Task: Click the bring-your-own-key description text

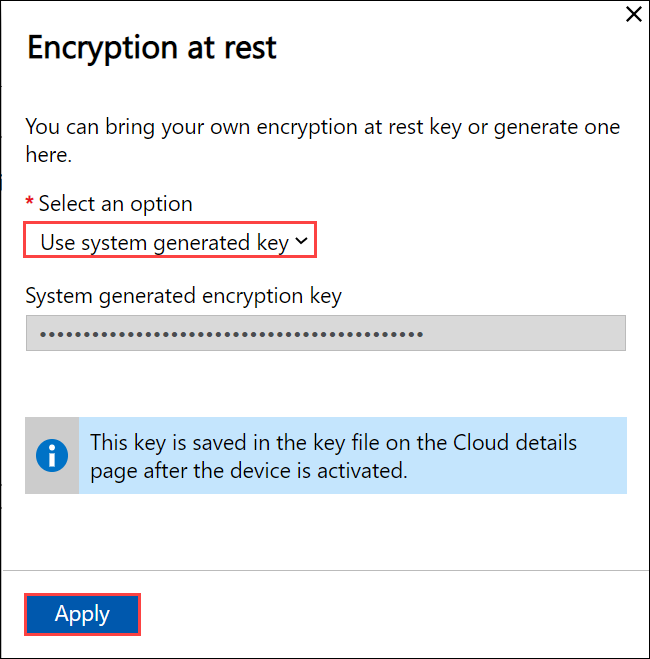Action: (x=322, y=128)
